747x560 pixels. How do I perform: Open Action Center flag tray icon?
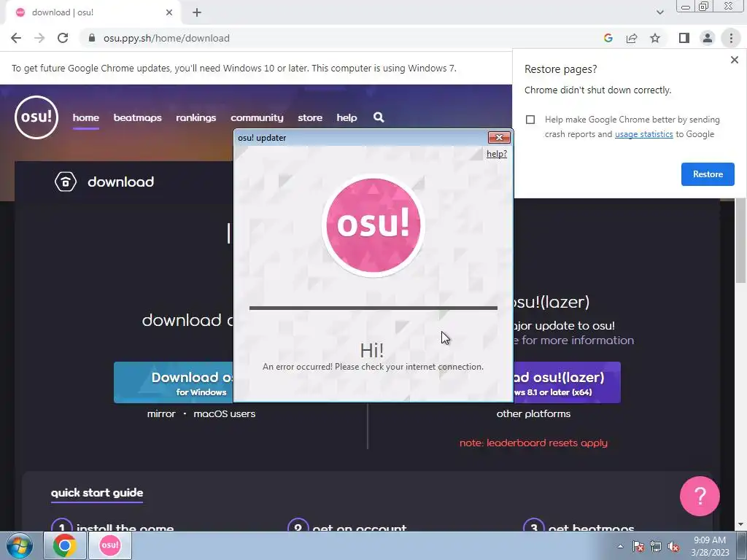click(x=638, y=546)
